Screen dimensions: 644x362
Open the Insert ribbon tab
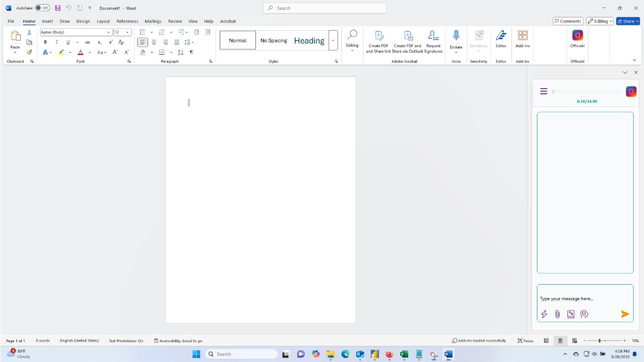tap(47, 21)
